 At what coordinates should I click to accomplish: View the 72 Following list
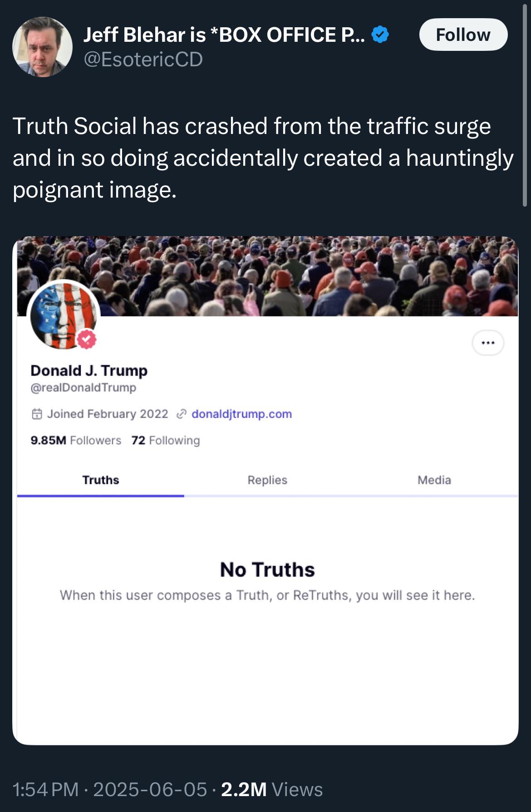(166, 441)
